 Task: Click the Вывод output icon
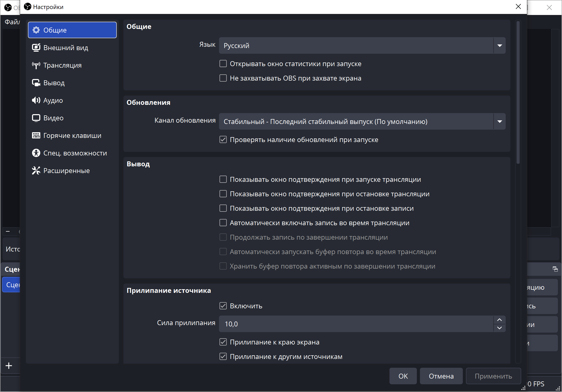[36, 83]
